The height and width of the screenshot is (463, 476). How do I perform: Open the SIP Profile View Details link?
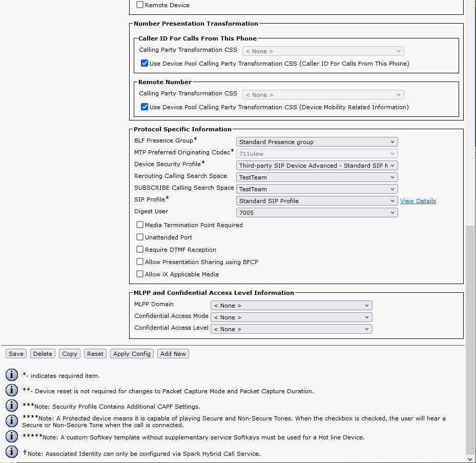[418, 201]
